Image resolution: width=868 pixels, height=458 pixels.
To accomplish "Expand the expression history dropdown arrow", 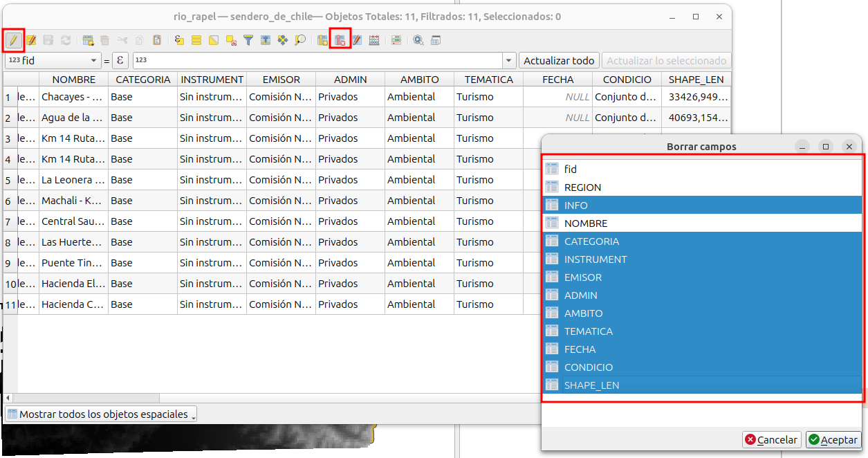I will pyautogui.click(x=509, y=61).
